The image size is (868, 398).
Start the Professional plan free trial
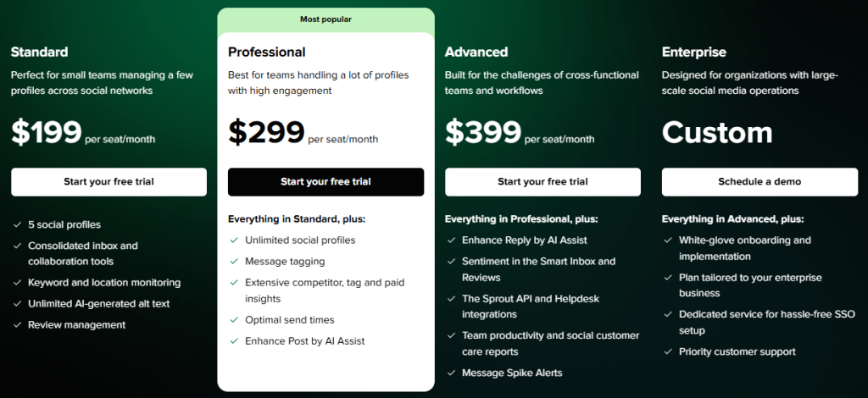pos(325,182)
